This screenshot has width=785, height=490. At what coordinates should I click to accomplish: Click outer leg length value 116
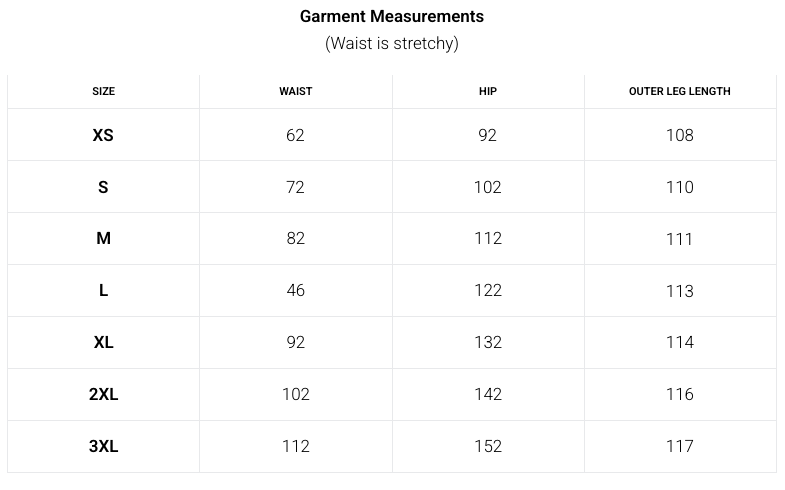click(679, 394)
